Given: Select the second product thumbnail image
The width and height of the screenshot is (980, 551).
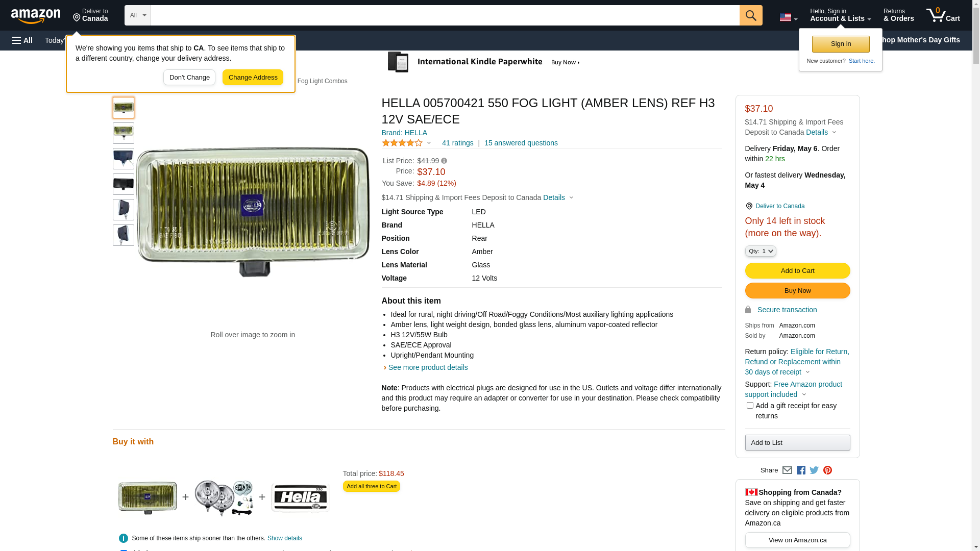Looking at the screenshot, I should coord(124,133).
